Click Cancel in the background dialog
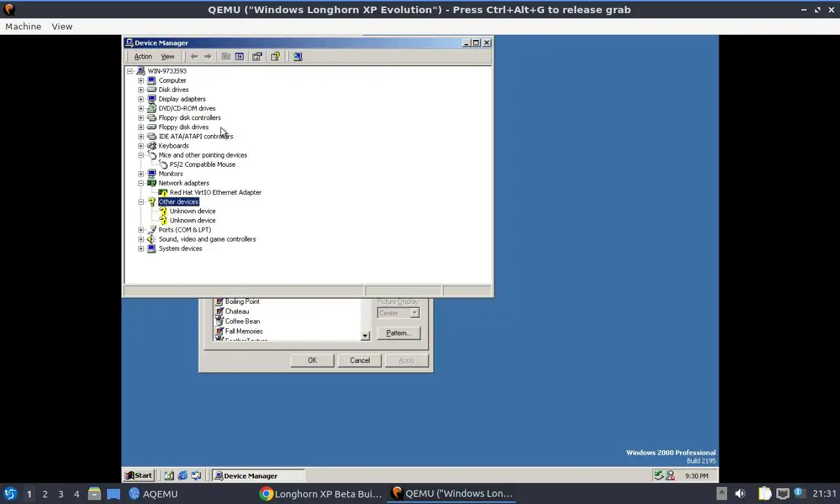 click(360, 360)
